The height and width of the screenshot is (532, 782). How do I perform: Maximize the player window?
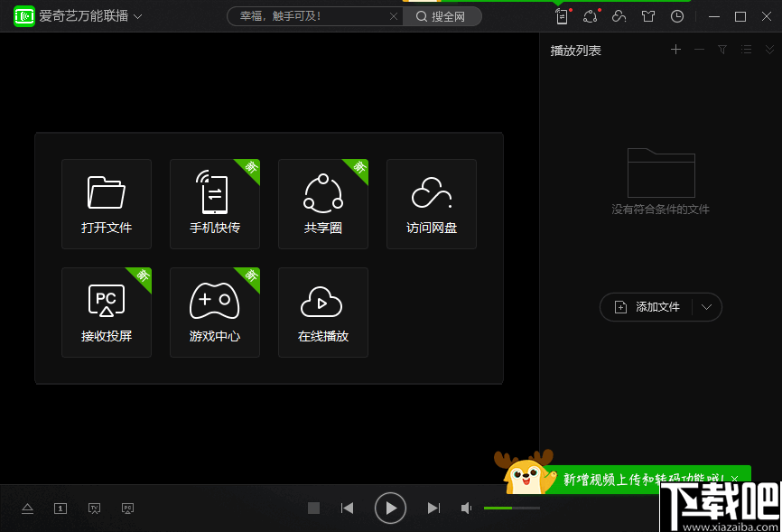pos(740,16)
